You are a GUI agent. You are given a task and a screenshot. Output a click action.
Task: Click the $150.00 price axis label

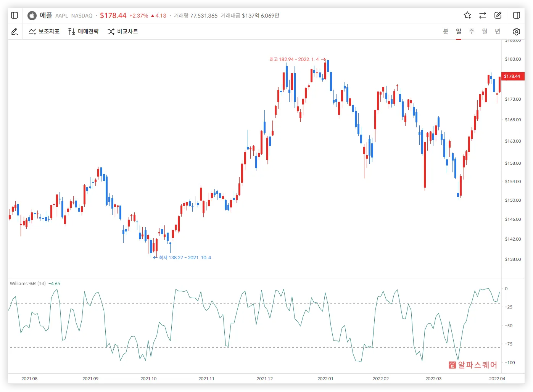tap(513, 200)
